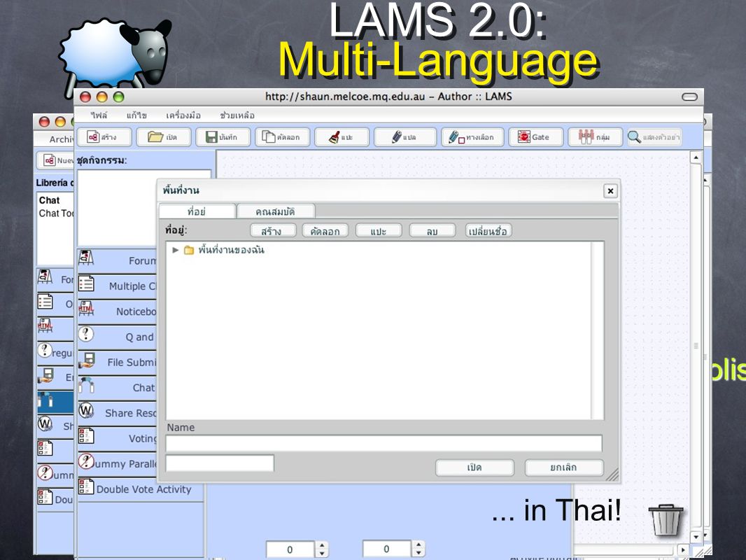The width and height of the screenshot is (746, 560).
Task: Click the Gate toolbar button
Action: (x=536, y=137)
